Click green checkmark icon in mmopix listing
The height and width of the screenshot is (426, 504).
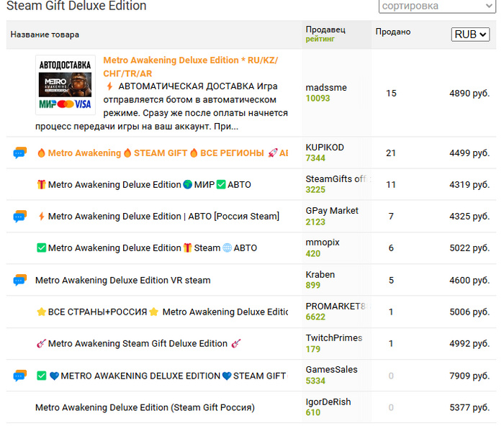point(42,248)
